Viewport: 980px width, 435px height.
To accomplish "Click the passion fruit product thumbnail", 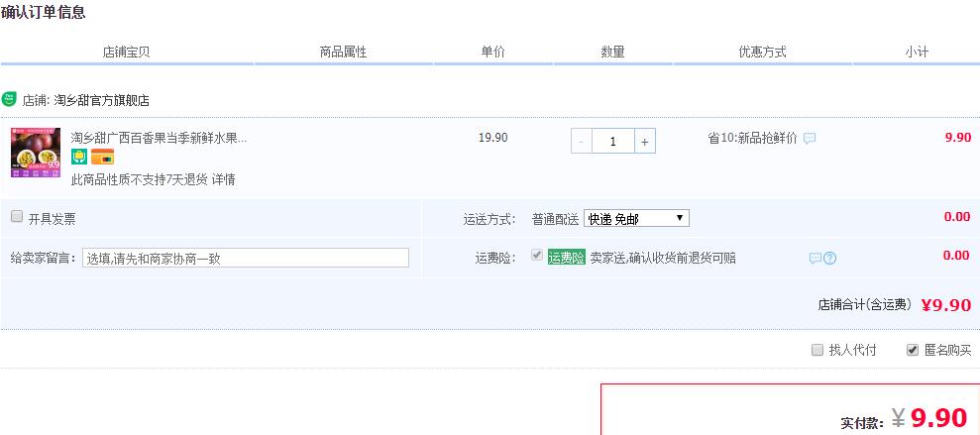I will click(x=36, y=153).
